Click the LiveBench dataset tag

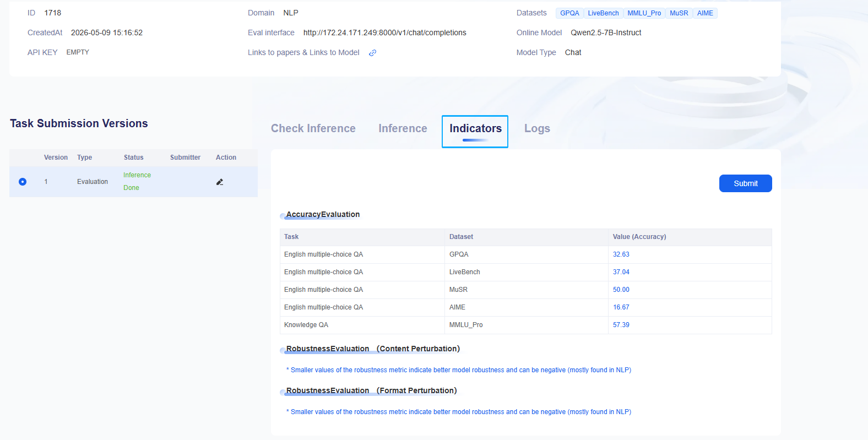[603, 13]
